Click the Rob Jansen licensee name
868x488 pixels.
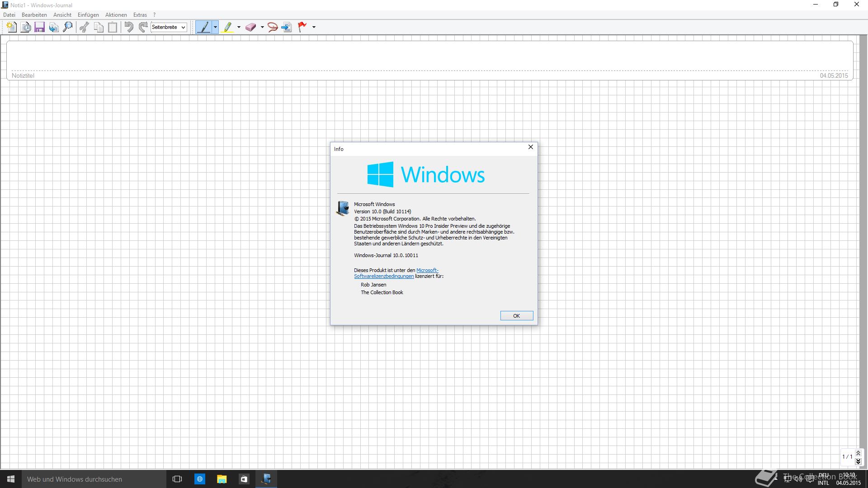(x=373, y=285)
